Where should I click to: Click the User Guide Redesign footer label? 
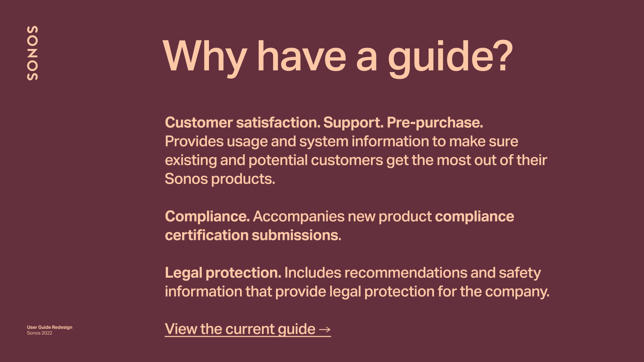coord(50,327)
